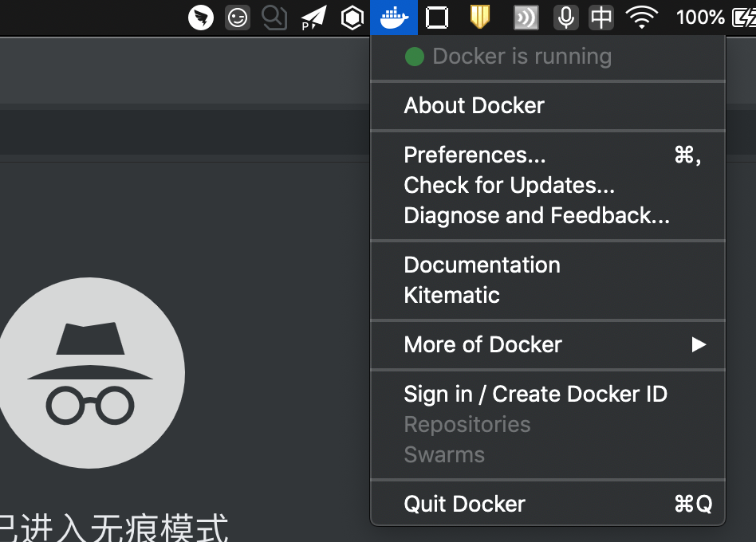The image size is (756, 542).
Task: Click the white square frame menu bar icon
Action: (437, 17)
